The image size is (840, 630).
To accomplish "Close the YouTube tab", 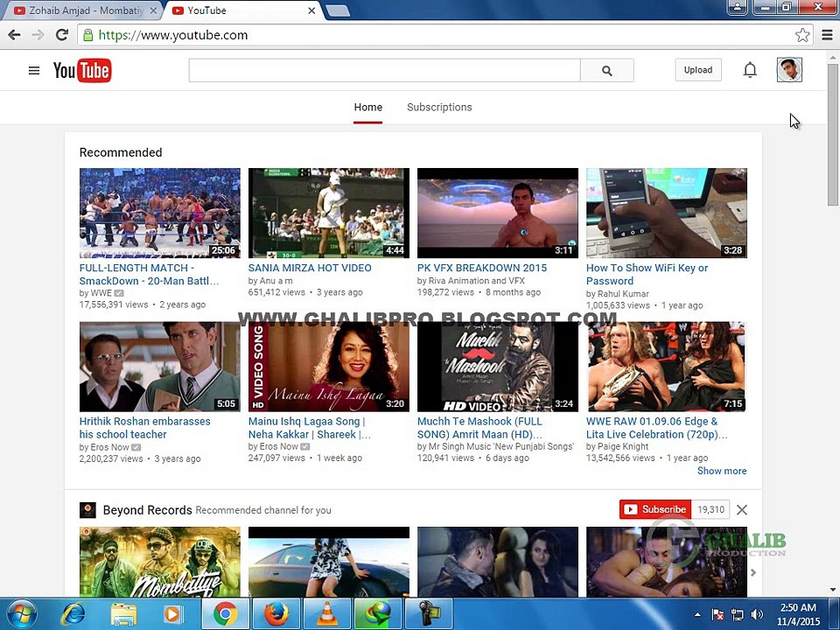I will point(311,10).
